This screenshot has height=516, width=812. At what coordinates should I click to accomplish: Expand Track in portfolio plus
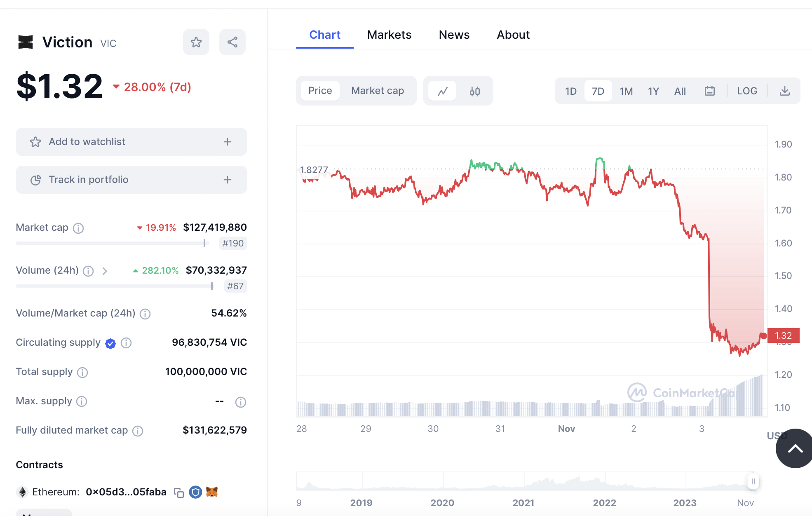[228, 180]
